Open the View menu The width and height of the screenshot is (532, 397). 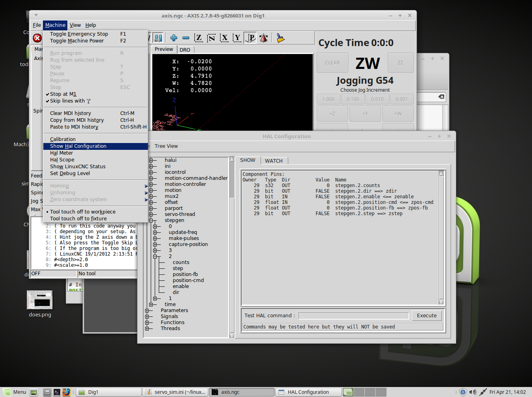point(75,25)
